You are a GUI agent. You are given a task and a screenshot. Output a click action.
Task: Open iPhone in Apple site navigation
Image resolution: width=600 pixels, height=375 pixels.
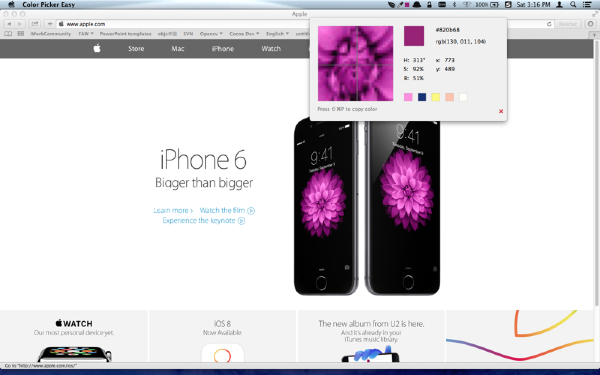click(x=223, y=49)
